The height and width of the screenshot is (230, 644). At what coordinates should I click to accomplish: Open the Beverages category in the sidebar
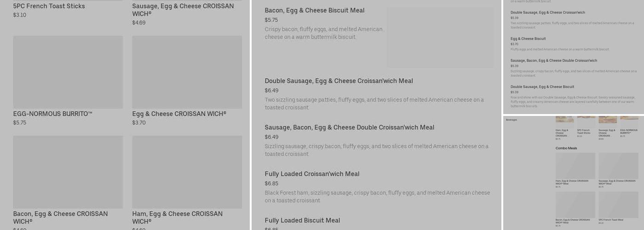pos(512,120)
